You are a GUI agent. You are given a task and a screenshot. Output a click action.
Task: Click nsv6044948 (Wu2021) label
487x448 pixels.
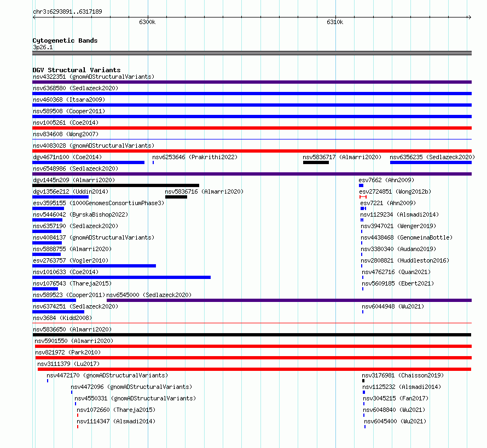pyautogui.click(x=393, y=306)
